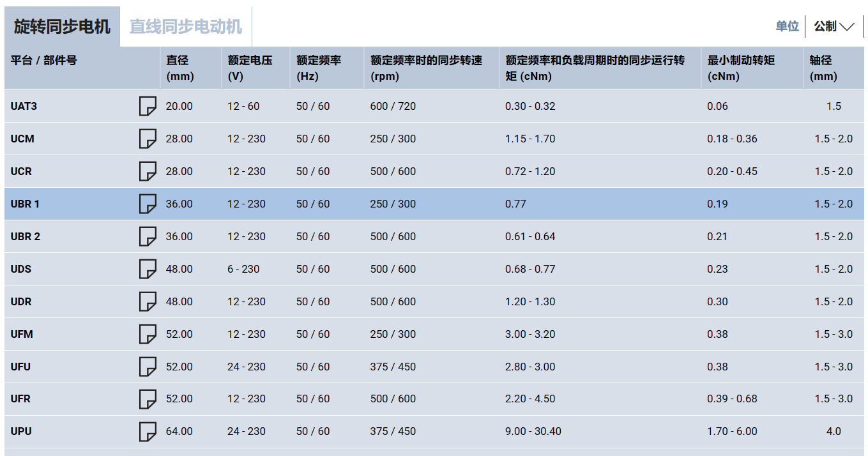Open the UPU datasheet page icon
The image size is (868, 456).
[148, 432]
